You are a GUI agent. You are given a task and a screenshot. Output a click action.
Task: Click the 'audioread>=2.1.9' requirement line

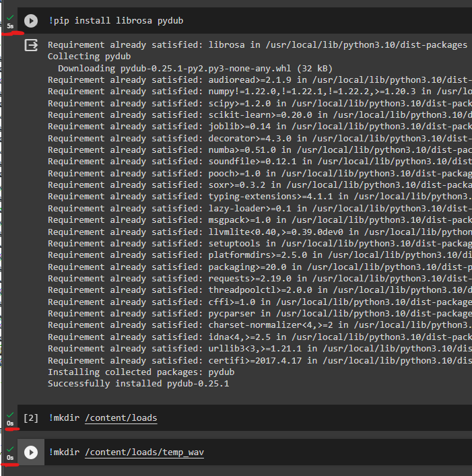click(x=260, y=80)
